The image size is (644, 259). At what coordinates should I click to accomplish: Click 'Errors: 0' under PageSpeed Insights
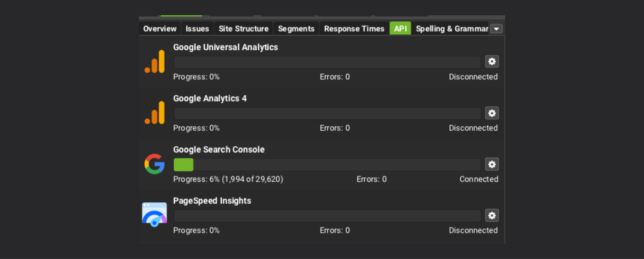(335, 230)
